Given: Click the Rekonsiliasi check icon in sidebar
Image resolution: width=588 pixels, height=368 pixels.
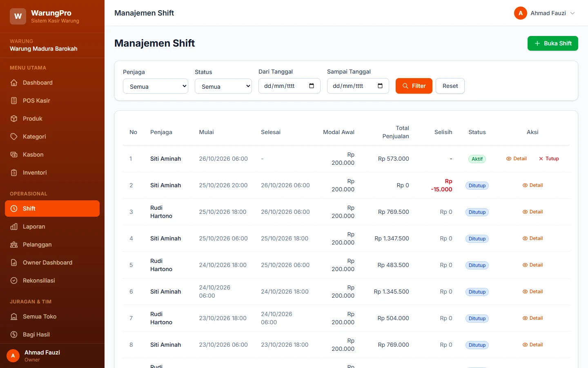Looking at the screenshot, I should pyautogui.click(x=14, y=280).
